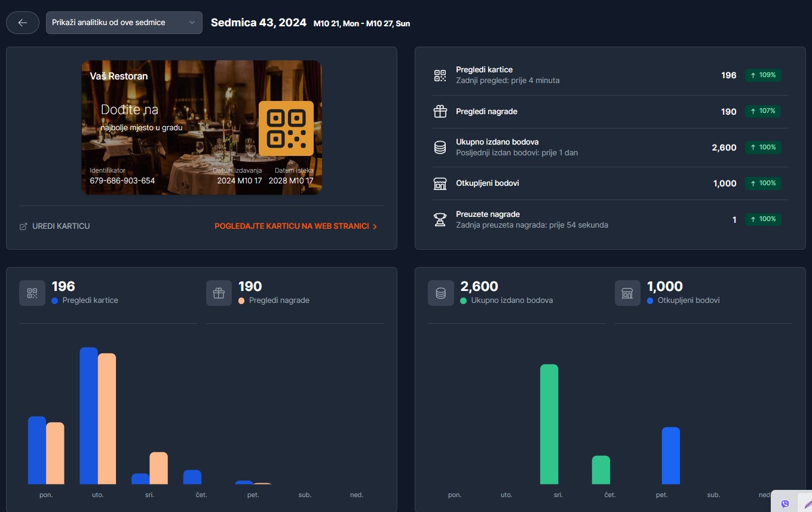This screenshot has width=812, height=512.
Task: Click the QR code on the restaurant card
Action: [x=286, y=128]
